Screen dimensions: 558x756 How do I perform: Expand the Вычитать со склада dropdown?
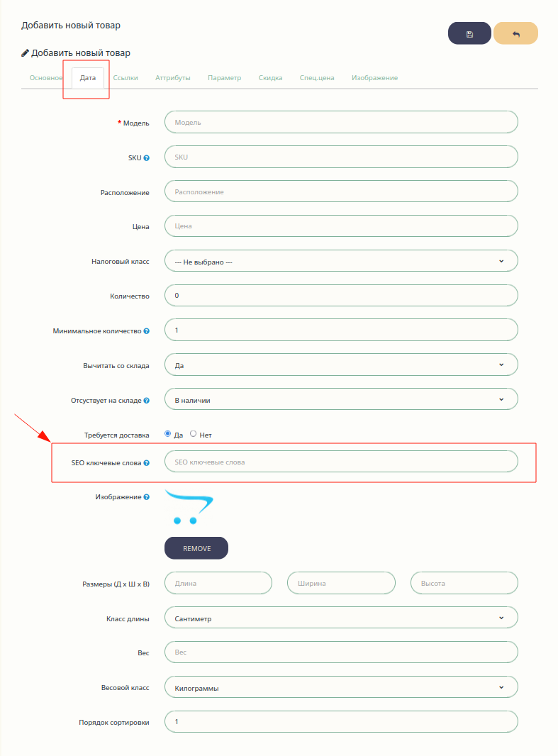(341, 365)
